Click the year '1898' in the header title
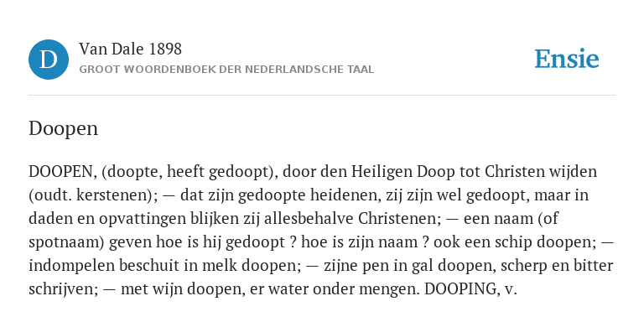644x322 pixels. [x=165, y=49]
